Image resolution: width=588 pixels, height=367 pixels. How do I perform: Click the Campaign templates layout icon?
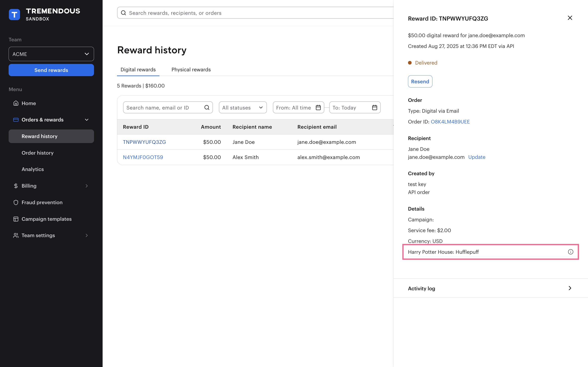[16, 219]
